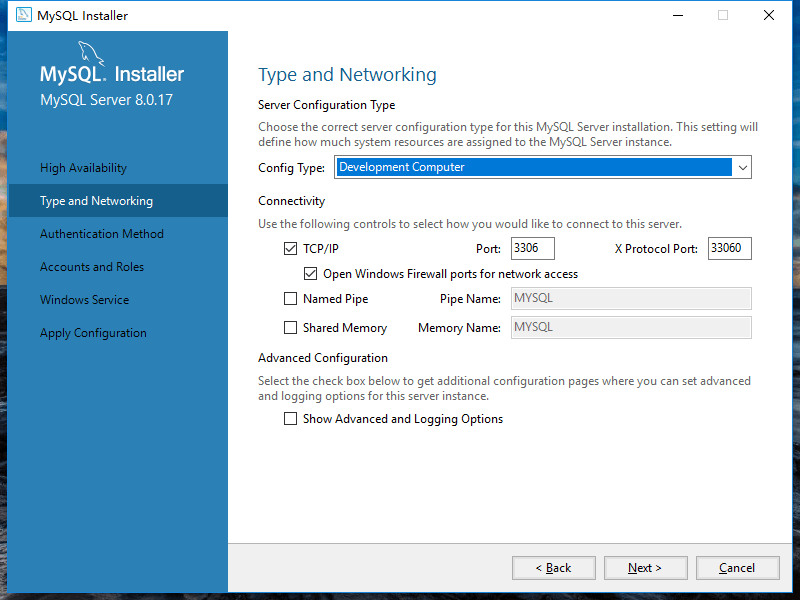Click the Port field showing 3306
The width and height of the screenshot is (800, 600).
click(x=532, y=249)
